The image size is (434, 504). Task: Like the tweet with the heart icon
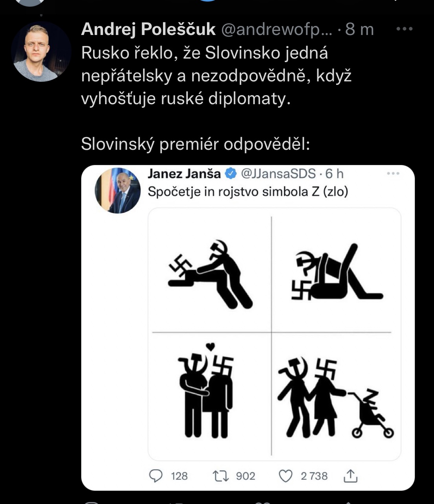tap(286, 476)
